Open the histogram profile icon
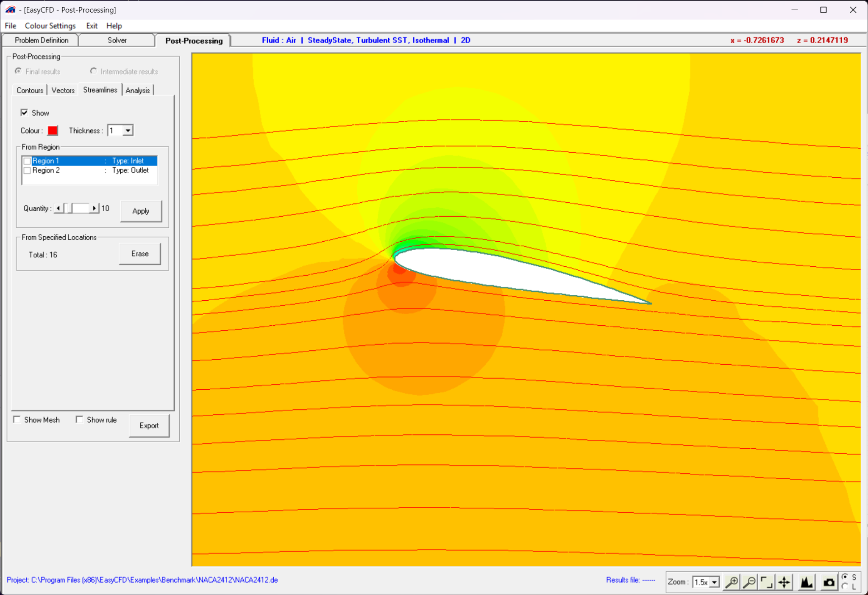The width and height of the screenshot is (868, 595). pos(806,582)
